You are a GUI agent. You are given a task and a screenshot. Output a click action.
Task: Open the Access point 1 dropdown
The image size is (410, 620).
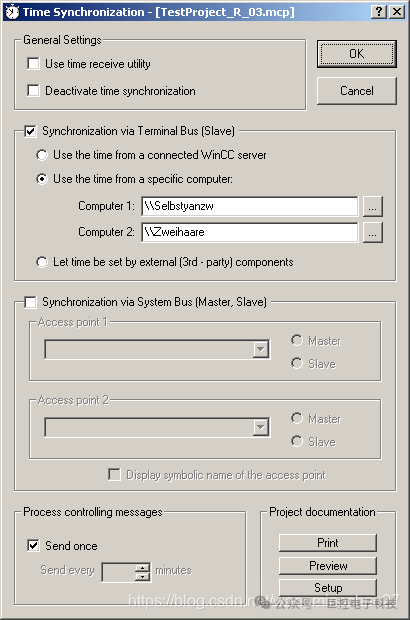coord(261,350)
